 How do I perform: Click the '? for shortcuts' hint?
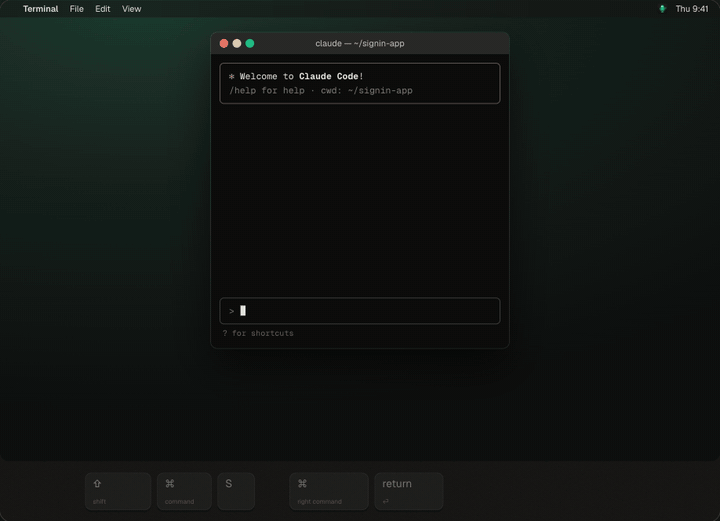tap(258, 333)
